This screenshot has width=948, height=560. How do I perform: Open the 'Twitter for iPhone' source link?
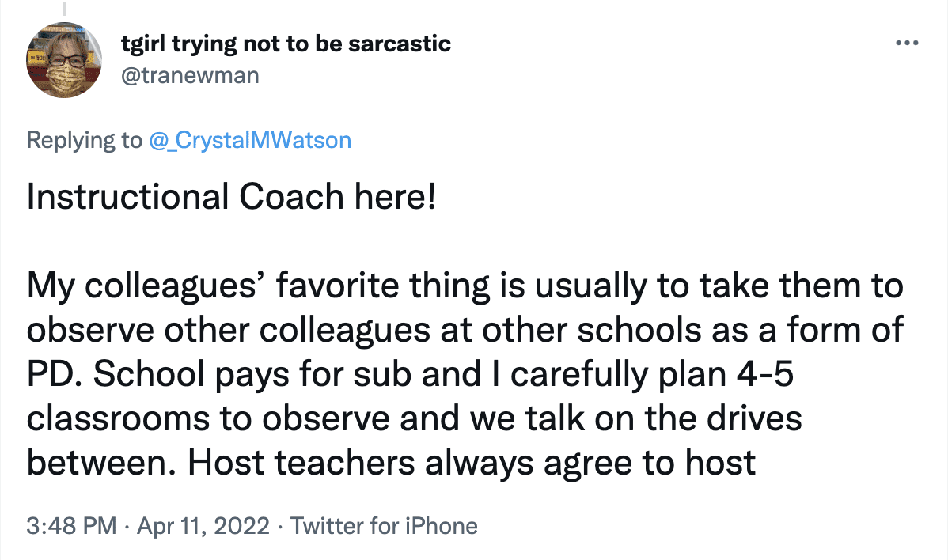click(x=385, y=525)
